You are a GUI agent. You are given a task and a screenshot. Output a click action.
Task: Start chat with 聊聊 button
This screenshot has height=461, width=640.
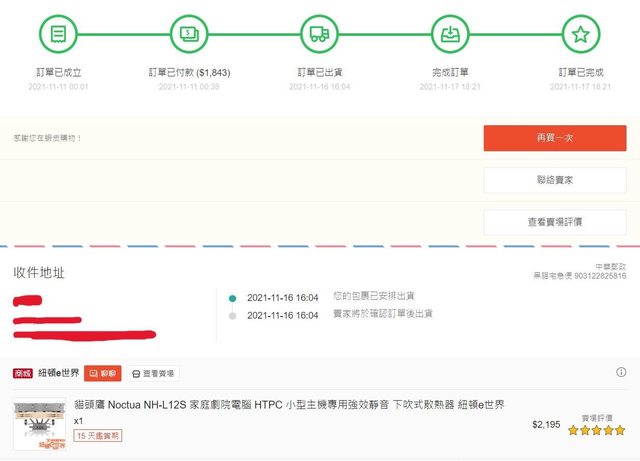pos(102,373)
